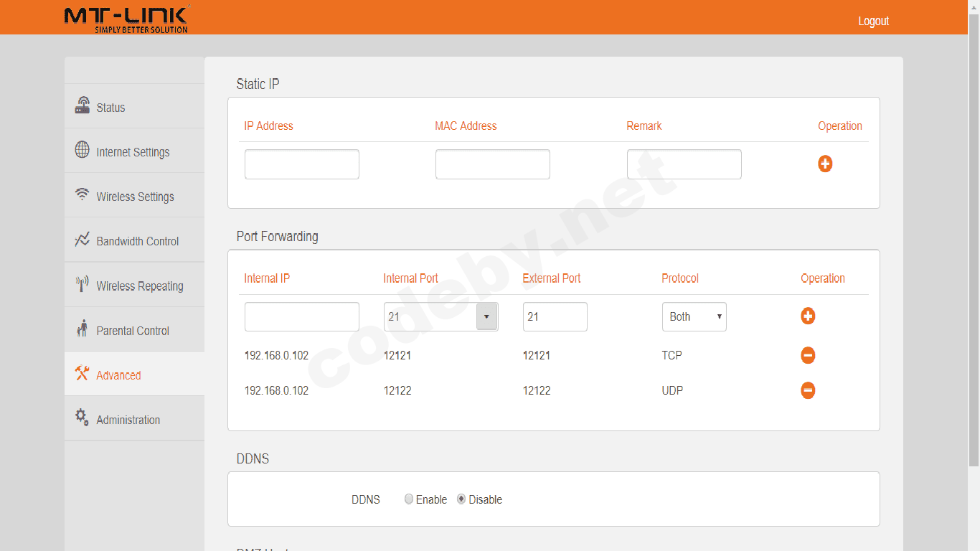Select the DDNS Disable radio button
The image size is (980, 551).
click(x=461, y=499)
